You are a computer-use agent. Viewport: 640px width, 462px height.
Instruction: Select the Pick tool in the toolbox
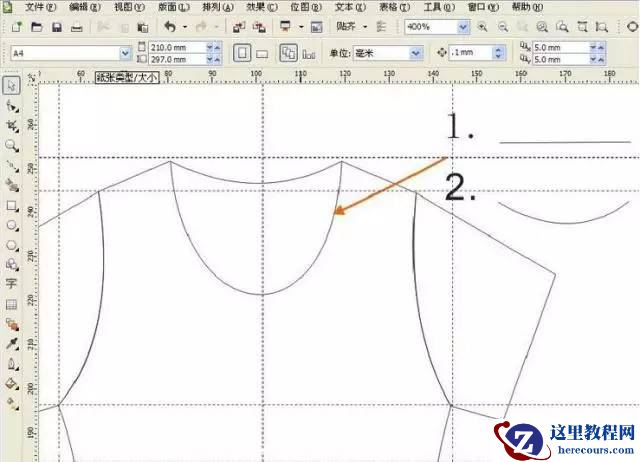point(11,85)
